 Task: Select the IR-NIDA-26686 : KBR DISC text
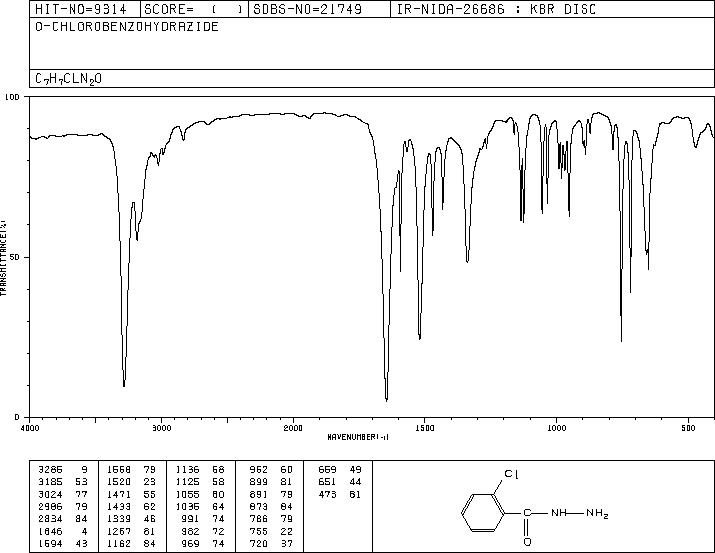point(496,9)
